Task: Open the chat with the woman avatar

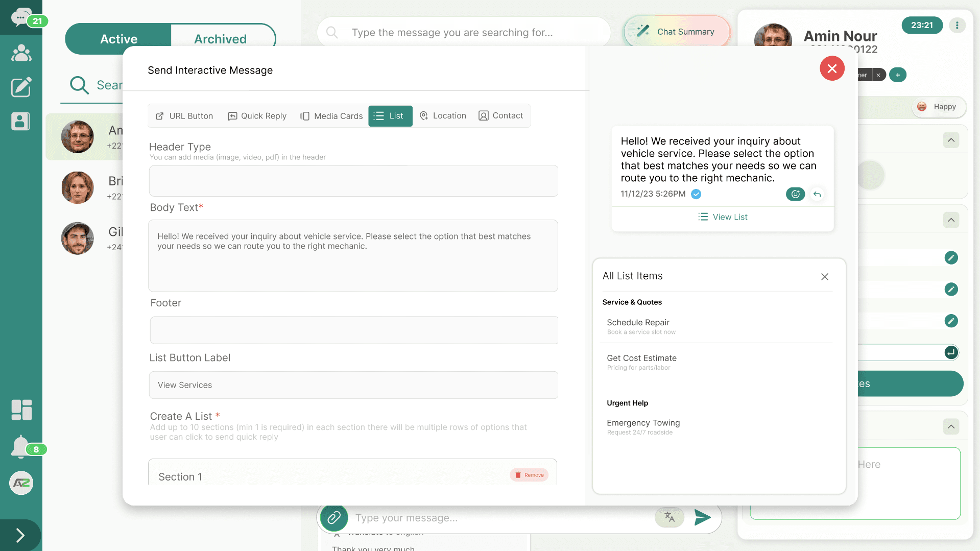Action: coord(78,187)
